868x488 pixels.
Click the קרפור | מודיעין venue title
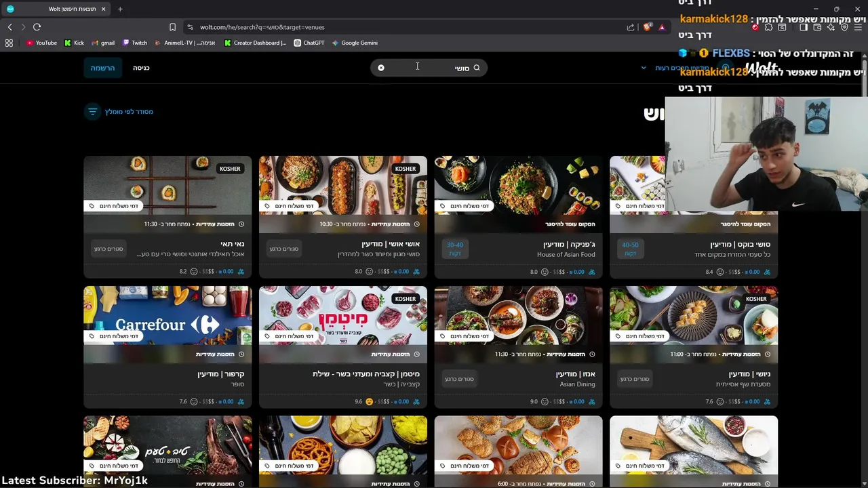[x=220, y=374]
